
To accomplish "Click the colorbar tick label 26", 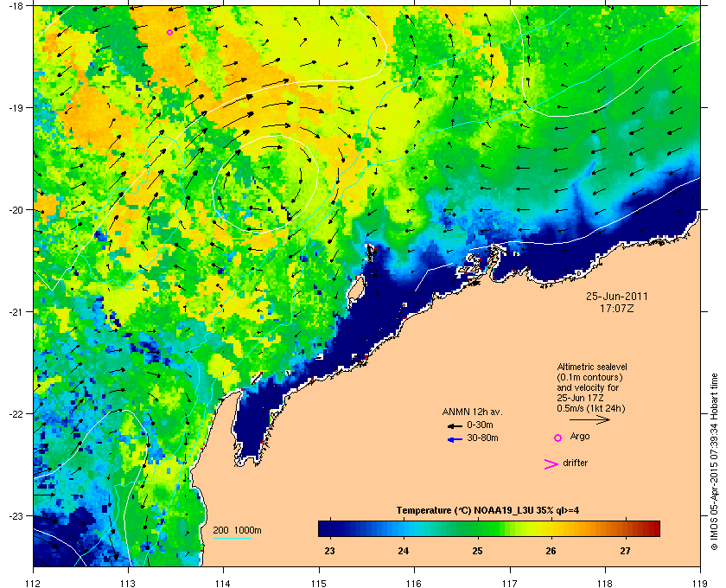I will 551,551.
